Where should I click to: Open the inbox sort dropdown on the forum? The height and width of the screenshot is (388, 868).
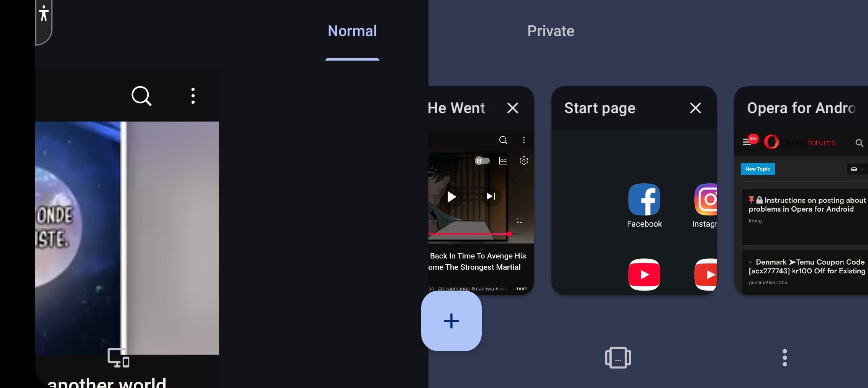857,169
